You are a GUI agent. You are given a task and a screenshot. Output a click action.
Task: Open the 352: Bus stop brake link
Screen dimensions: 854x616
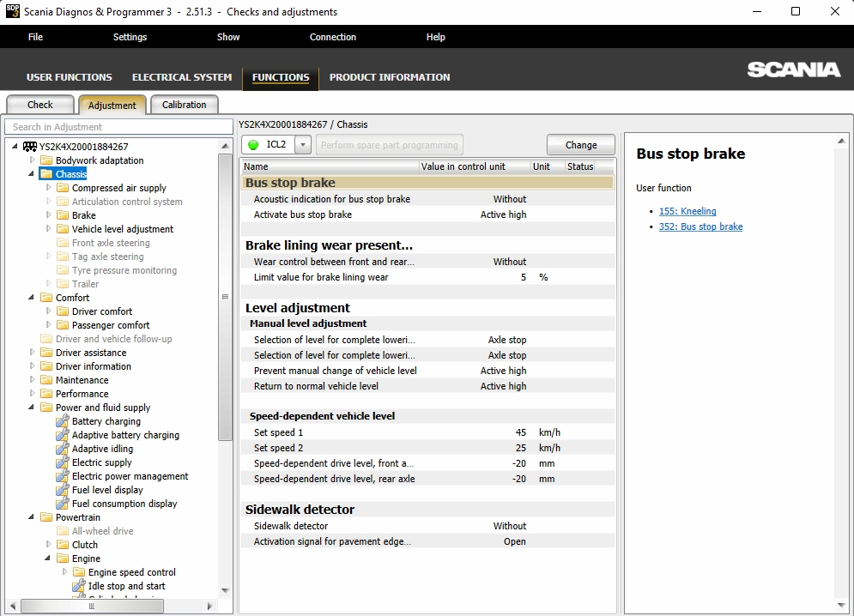(x=700, y=226)
